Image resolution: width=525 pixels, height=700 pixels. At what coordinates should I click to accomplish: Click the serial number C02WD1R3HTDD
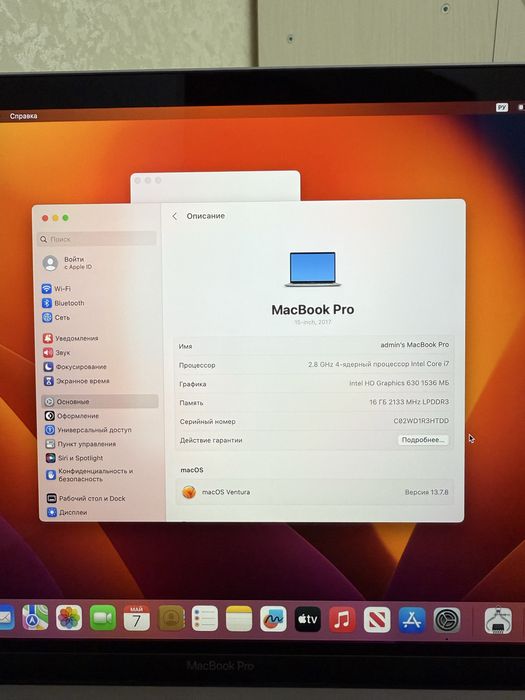click(x=421, y=421)
